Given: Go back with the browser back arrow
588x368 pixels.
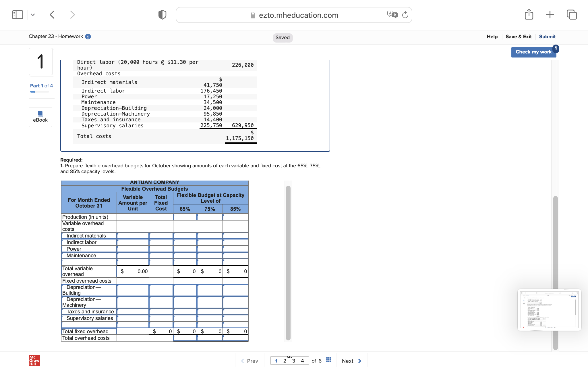Looking at the screenshot, I should pyautogui.click(x=52, y=15).
